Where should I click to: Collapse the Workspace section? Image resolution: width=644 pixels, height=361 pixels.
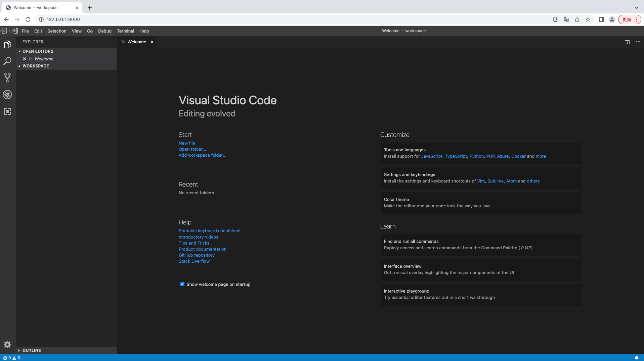[36, 66]
